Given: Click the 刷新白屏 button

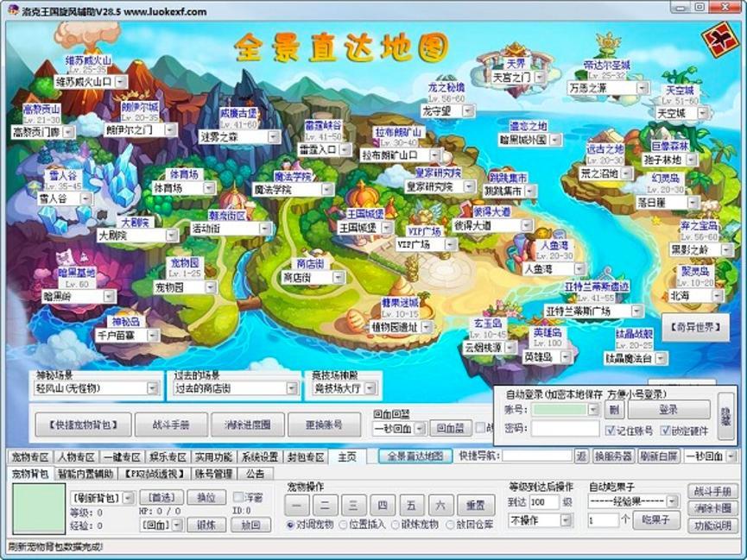Looking at the screenshot, I should click(x=659, y=456).
